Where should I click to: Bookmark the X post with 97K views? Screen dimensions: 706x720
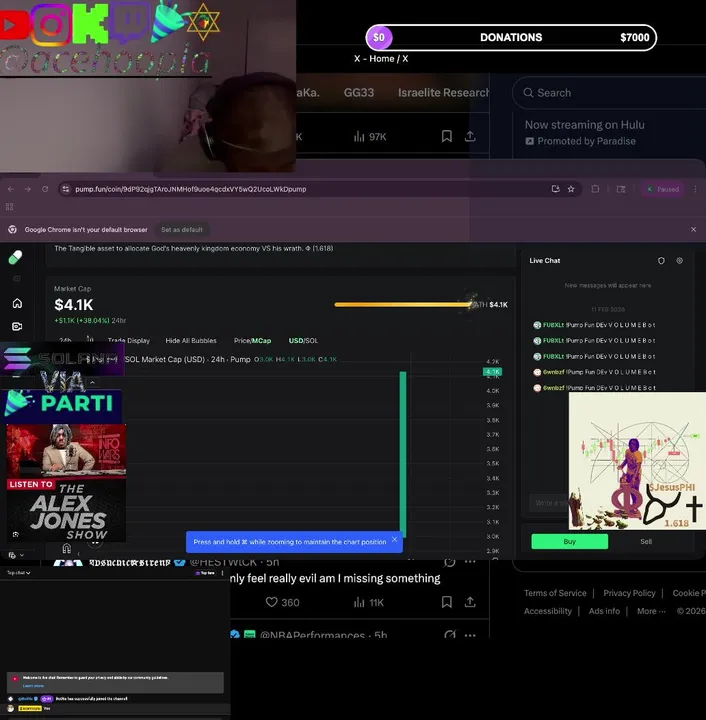[x=447, y=136]
